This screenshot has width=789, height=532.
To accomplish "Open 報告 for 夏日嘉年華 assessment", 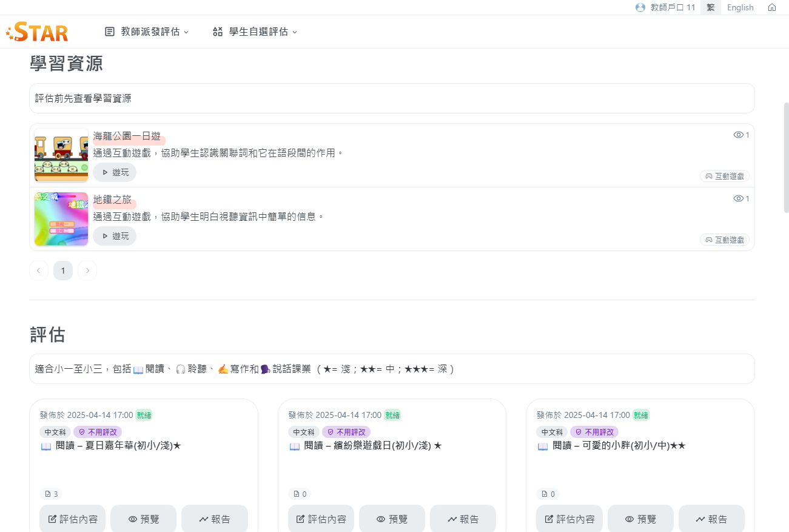I will 214,519.
